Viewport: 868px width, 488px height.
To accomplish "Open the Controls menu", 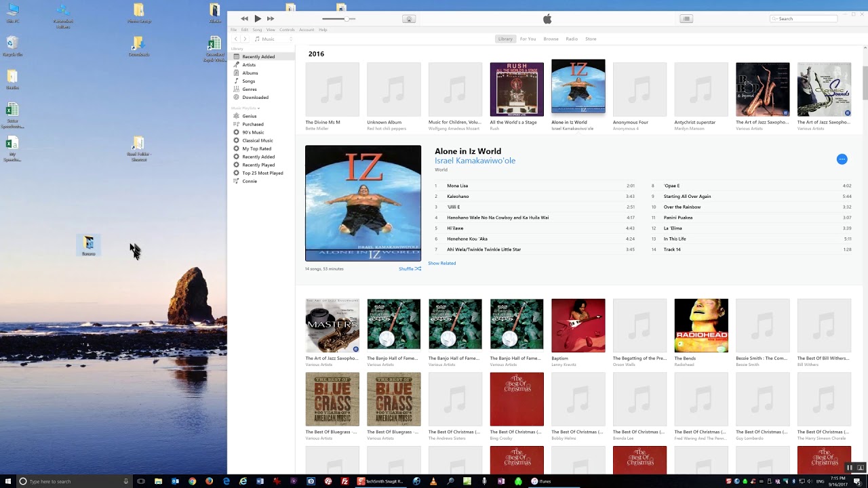I will click(287, 30).
